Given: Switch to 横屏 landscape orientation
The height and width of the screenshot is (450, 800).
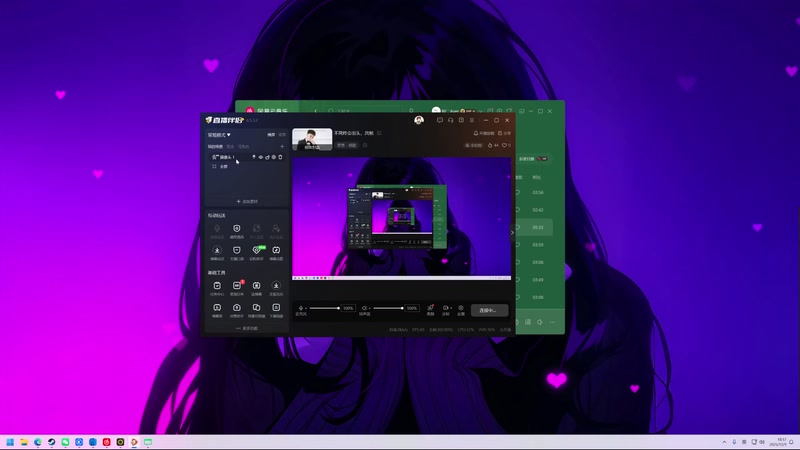Looking at the screenshot, I should tap(271, 135).
